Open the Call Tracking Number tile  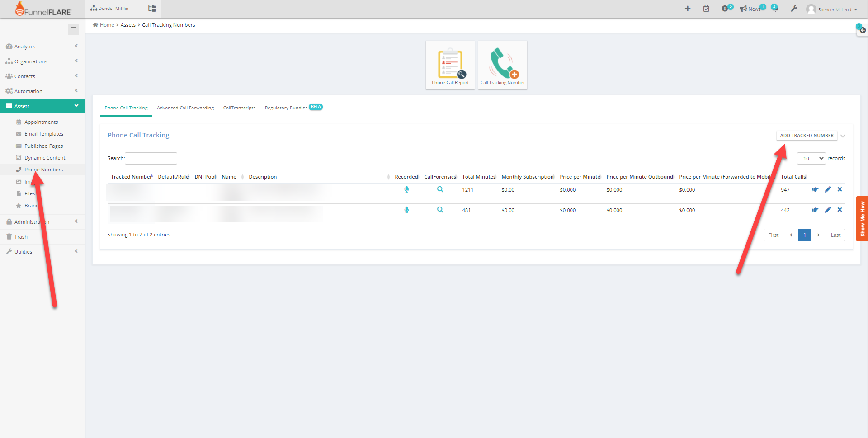[503, 65]
